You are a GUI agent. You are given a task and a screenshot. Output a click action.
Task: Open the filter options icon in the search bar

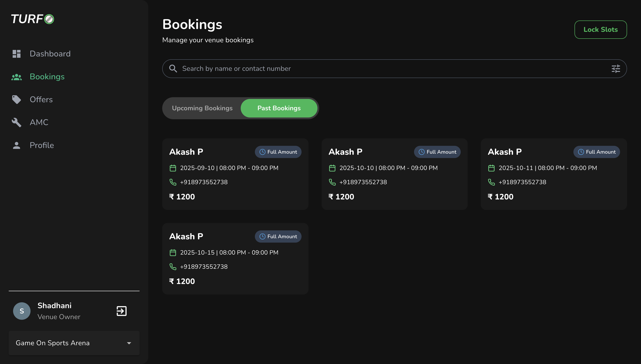(615, 68)
